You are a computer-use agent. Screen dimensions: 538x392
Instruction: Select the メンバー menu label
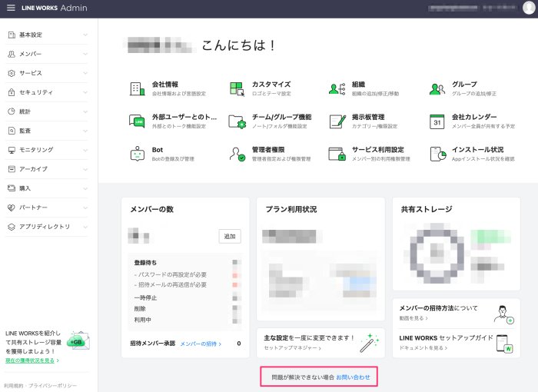click(30, 54)
